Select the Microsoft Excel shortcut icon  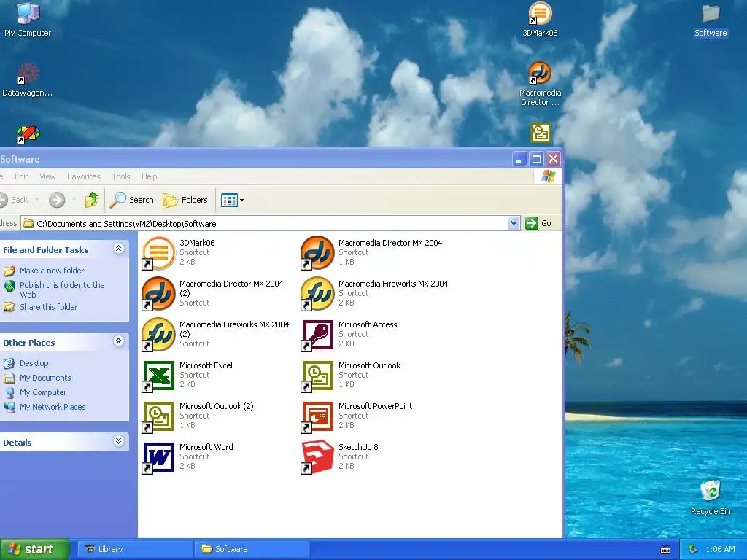pos(158,376)
